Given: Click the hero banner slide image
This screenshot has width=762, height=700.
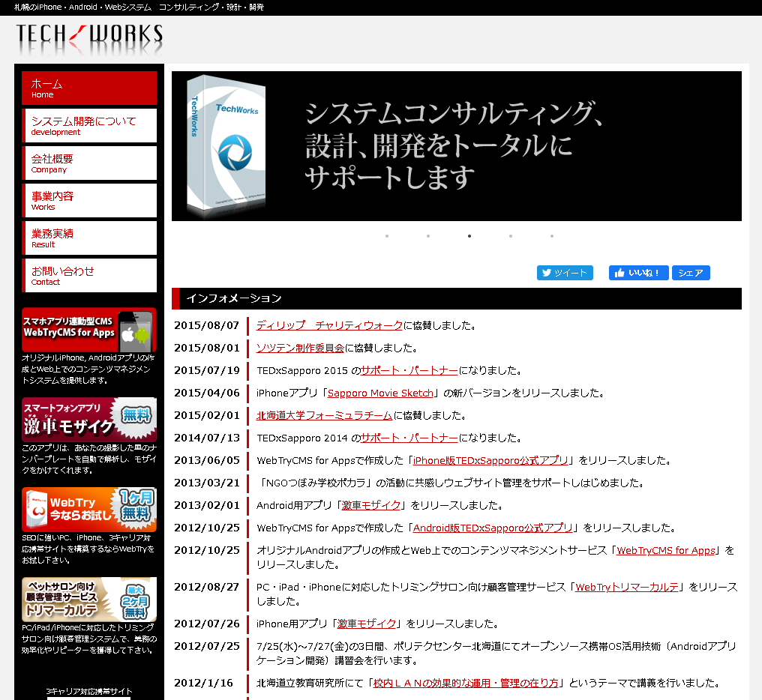Looking at the screenshot, I should click(456, 146).
